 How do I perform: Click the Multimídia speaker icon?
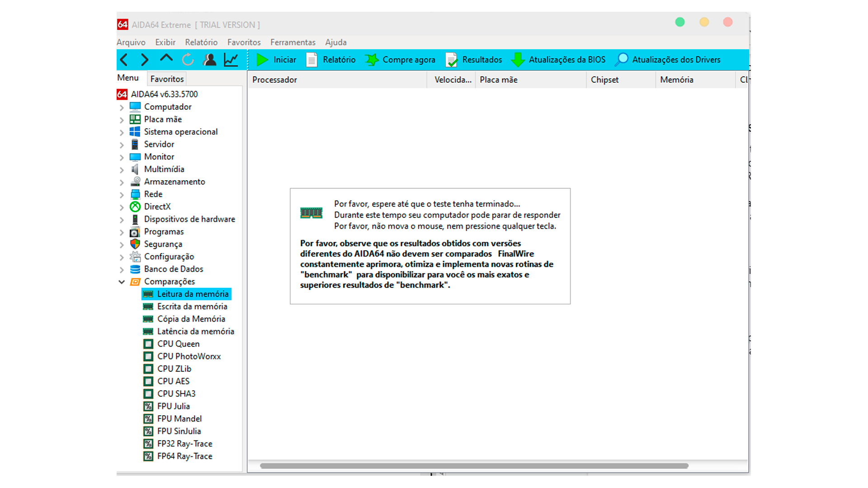pyautogui.click(x=135, y=169)
